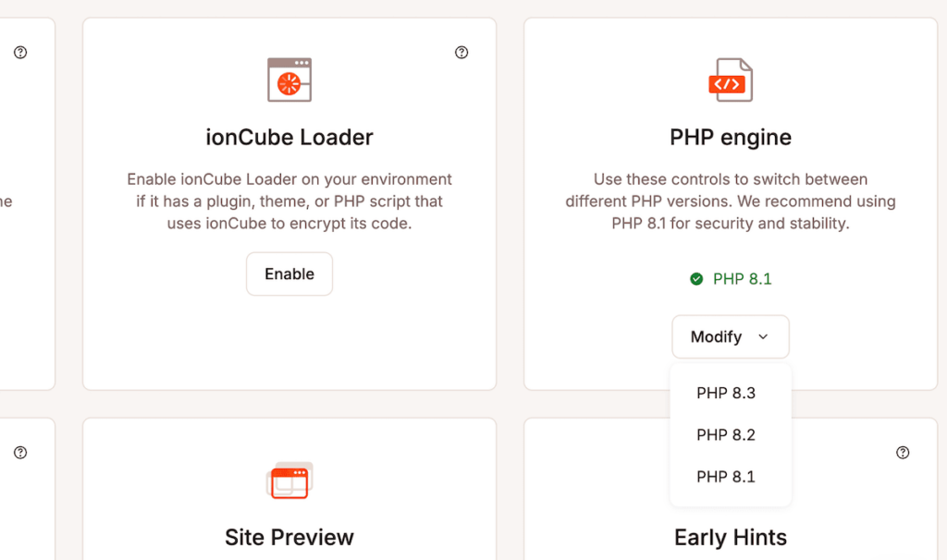
Task: Open the Site Preview card
Action: 289,537
